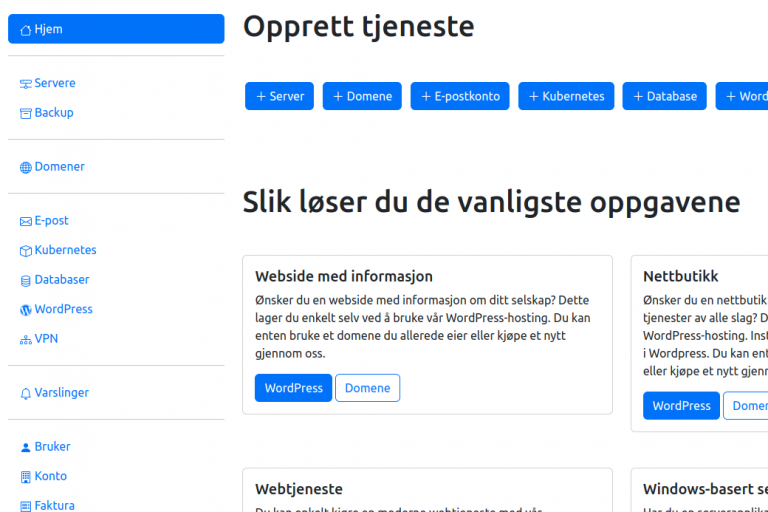The image size is (768, 512).
Task: Click Domene button in Webside med informasjon card
Action: click(367, 388)
